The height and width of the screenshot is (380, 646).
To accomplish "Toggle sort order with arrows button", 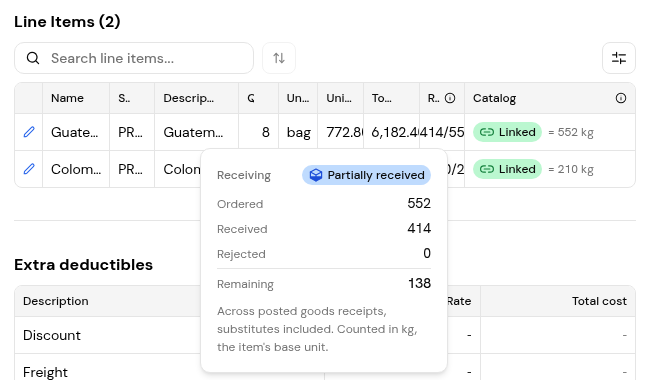I will tap(279, 58).
